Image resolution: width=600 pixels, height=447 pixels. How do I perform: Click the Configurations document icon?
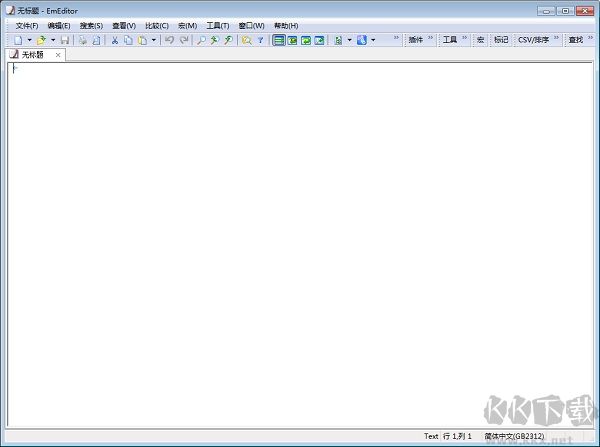click(x=338, y=40)
